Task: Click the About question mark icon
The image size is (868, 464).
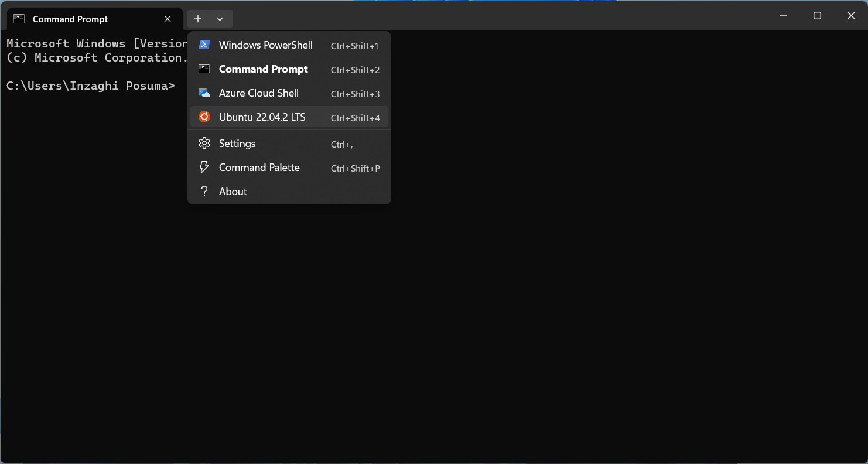Action: click(x=204, y=192)
